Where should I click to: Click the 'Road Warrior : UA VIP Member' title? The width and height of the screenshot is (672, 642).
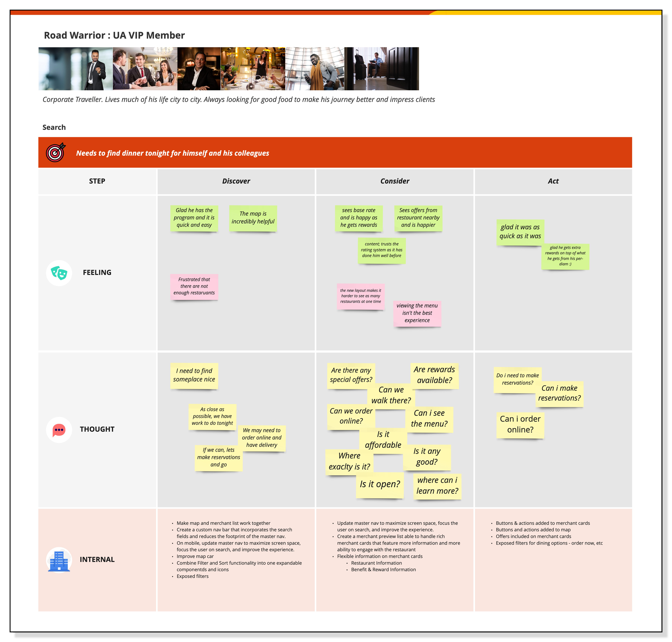pyautogui.click(x=114, y=35)
